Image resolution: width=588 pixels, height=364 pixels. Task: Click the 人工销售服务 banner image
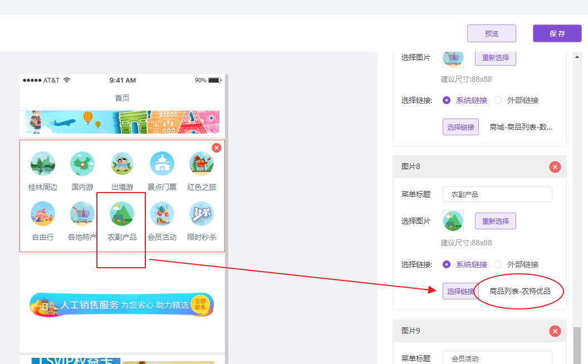coord(122,304)
